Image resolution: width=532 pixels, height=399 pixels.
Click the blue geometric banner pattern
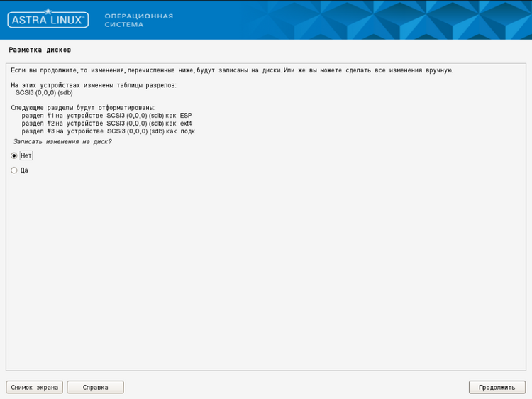[x=397, y=20]
